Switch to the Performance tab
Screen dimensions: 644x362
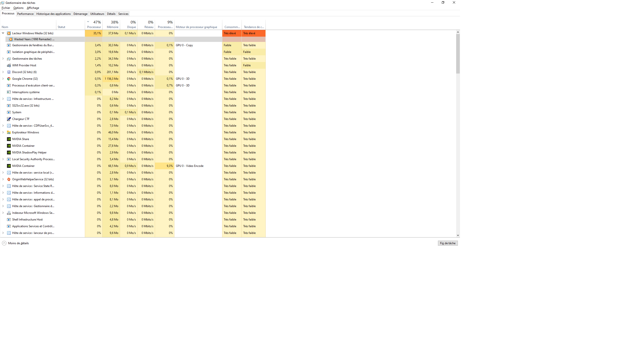[x=25, y=14]
